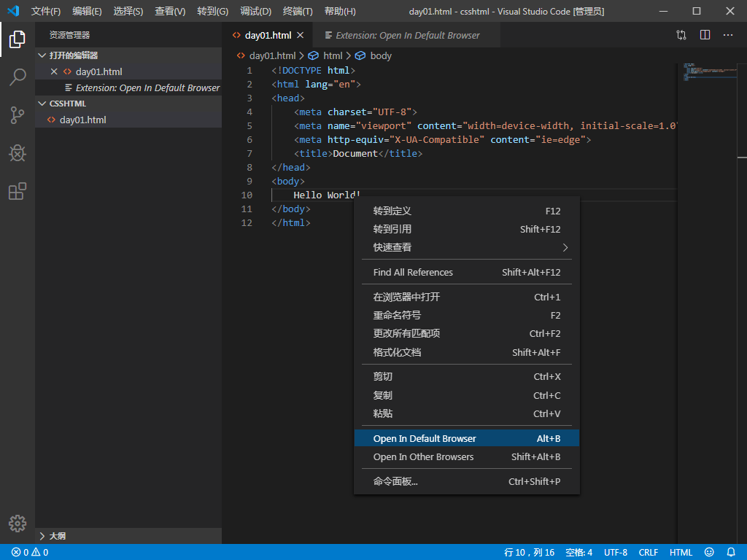This screenshot has height=560, width=747.
Task: Choose Format Document (格式化文档) in context menu
Action: [467, 352]
